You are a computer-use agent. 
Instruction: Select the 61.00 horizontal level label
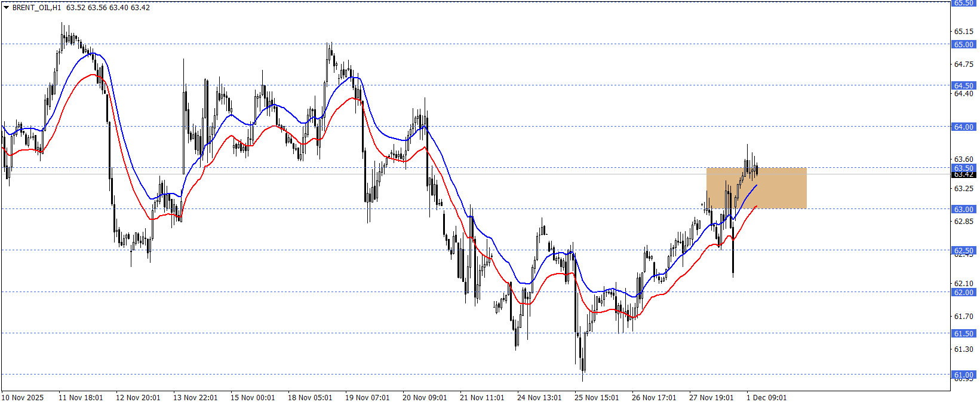click(963, 375)
